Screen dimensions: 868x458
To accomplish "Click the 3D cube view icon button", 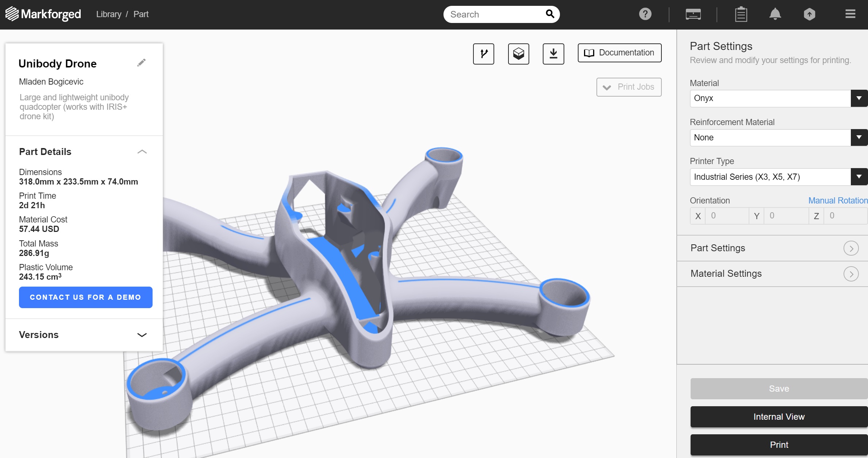I will 518,54.
